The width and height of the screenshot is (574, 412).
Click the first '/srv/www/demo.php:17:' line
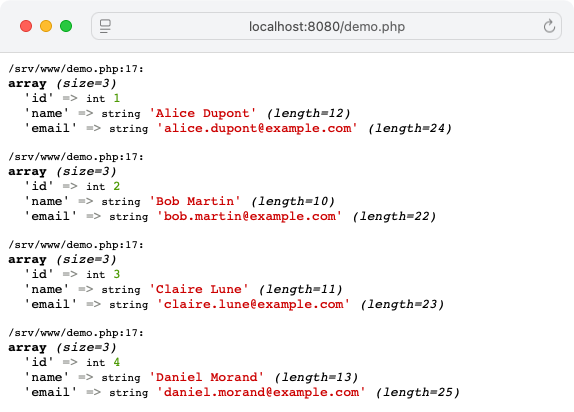tap(76, 69)
